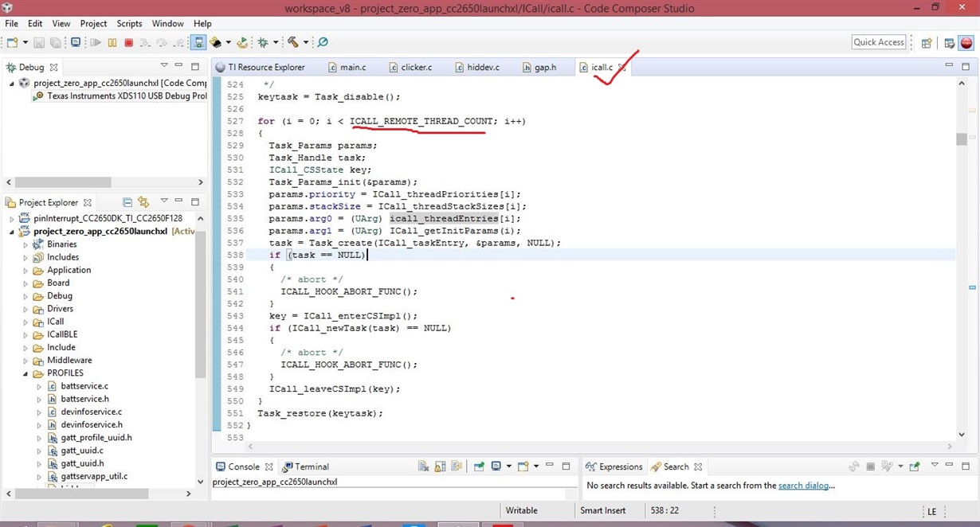This screenshot has height=527, width=980.
Task: Expand the Binaries folder
Action: coord(25,244)
